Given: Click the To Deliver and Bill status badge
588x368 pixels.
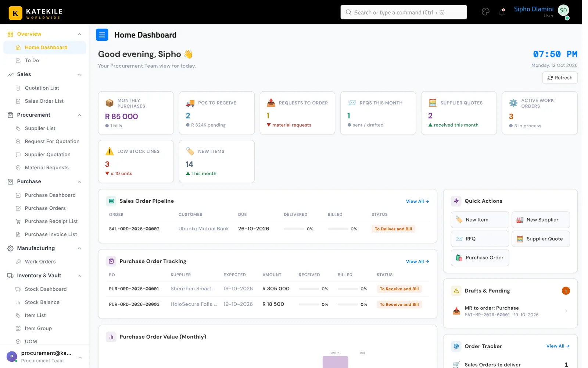Looking at the screenshot, I should [393, 229].
